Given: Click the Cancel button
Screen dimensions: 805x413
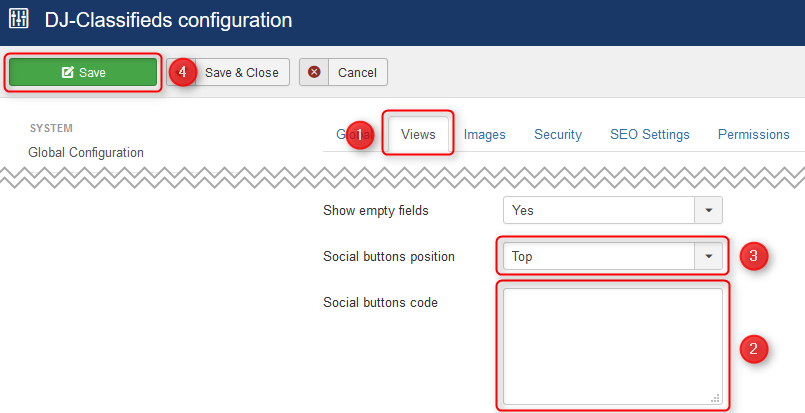Looking at the screenshot, I should [x=343, y=72].
